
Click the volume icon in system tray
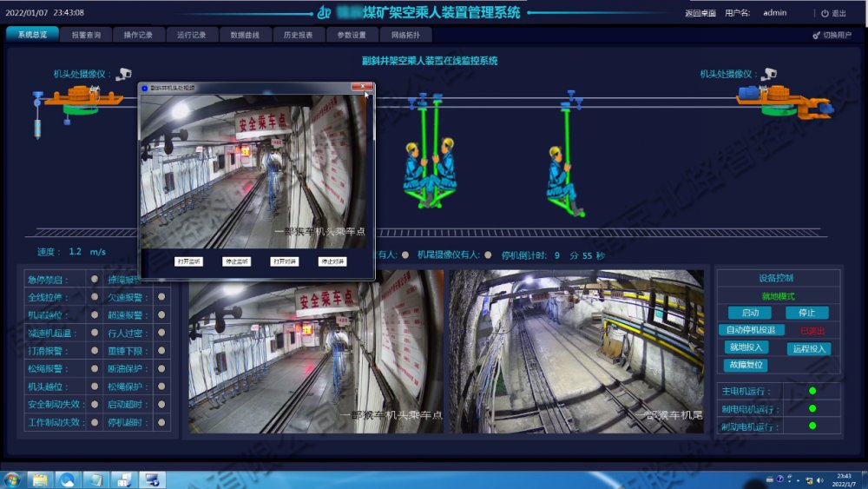pyautogui.click(x=820, y=479)
